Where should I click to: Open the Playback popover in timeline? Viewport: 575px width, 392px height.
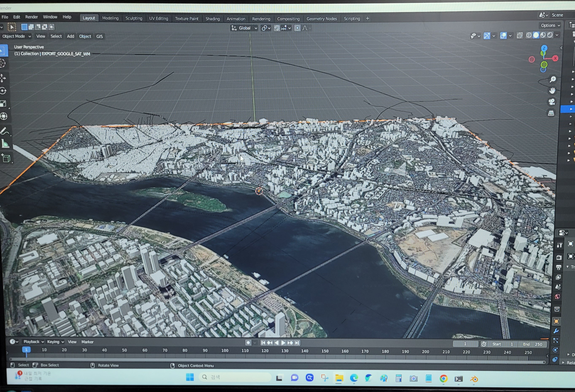pyautogui.click(x=33, y=342)
